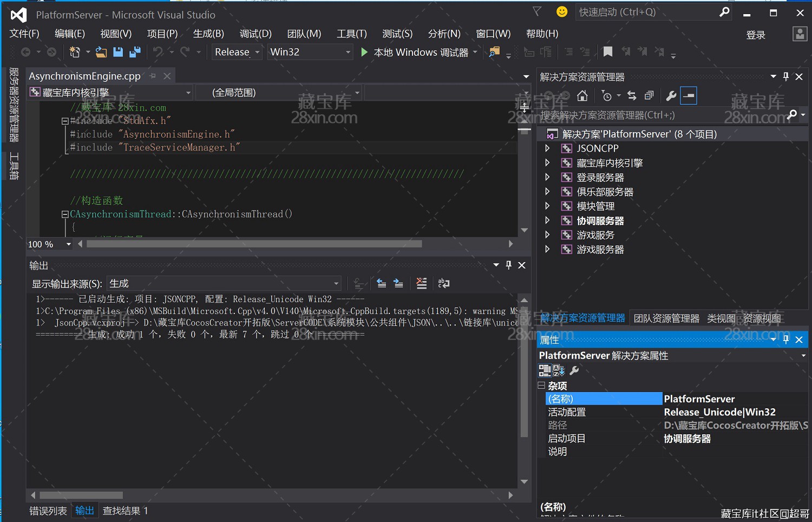Toggle auto-hide pin on Output panel

click(508, 265)
